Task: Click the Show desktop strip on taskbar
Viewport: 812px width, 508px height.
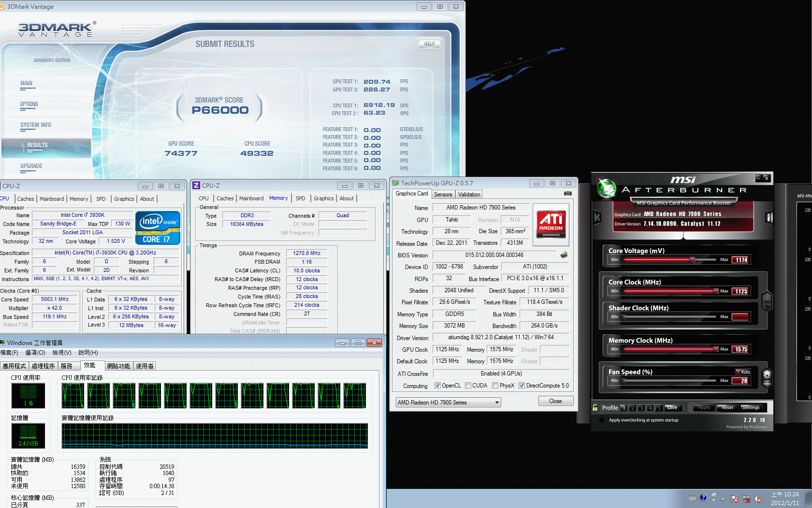Action: click(x=809, y=499)
